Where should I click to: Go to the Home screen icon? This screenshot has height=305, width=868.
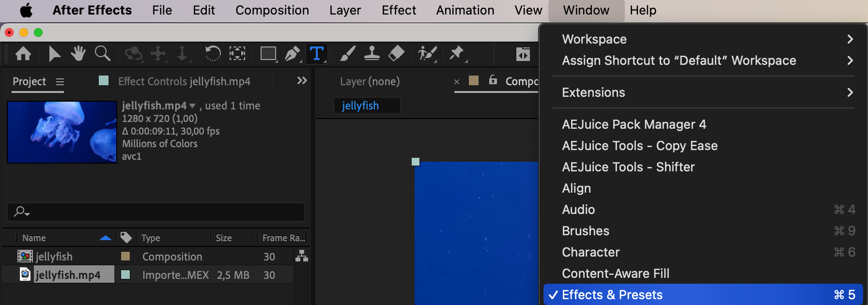tap(23, 53)
